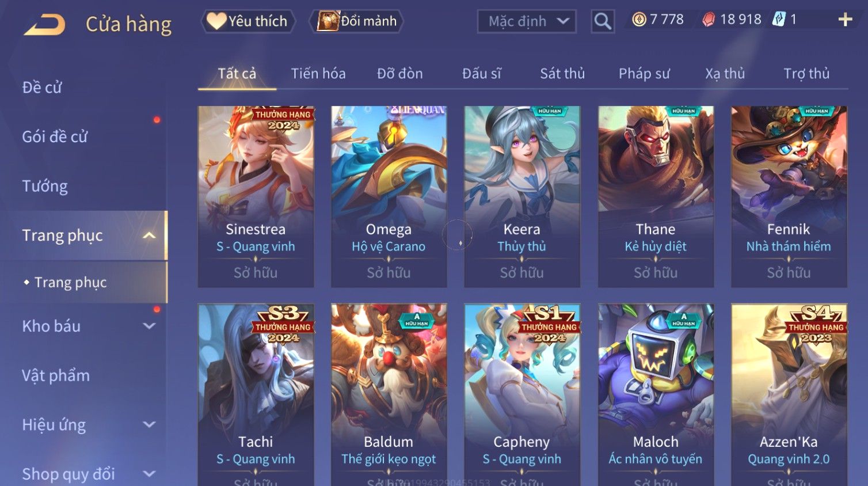Click the gold coin currency icon
The image size is (868, 486).
pyautogui.click(x=639, y=20)
